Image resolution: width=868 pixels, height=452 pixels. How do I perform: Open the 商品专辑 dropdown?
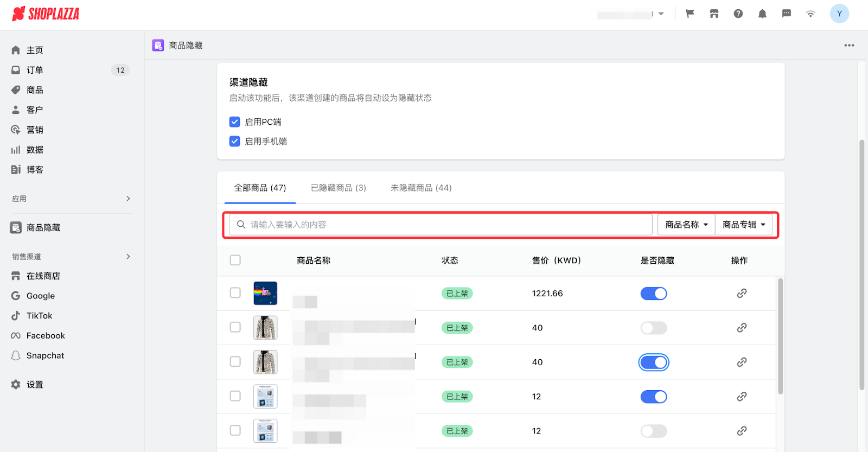[x=744, y=225]
